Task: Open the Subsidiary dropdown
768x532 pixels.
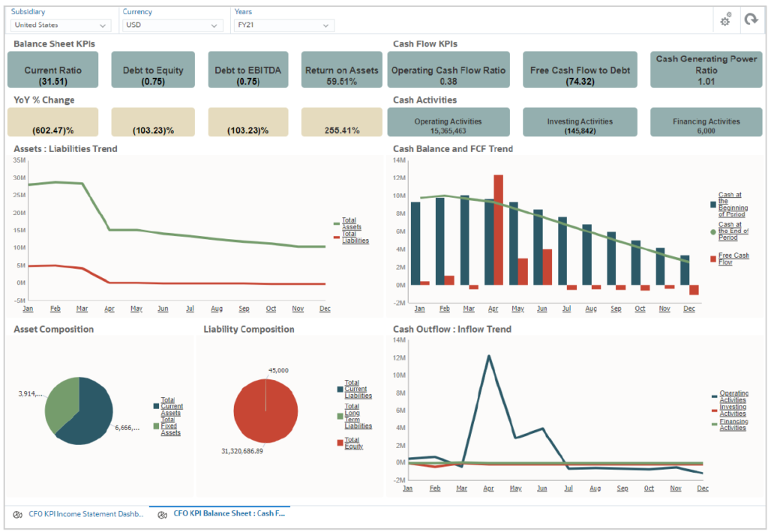Action: (61, 25)
